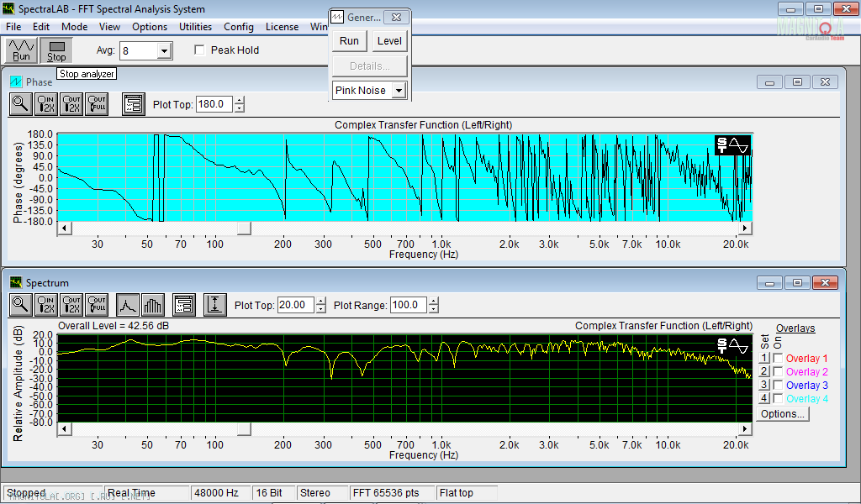This screenshot has height=504, width=861.
Task: Open the Avg count dropdown
Action: coord(164,51)
